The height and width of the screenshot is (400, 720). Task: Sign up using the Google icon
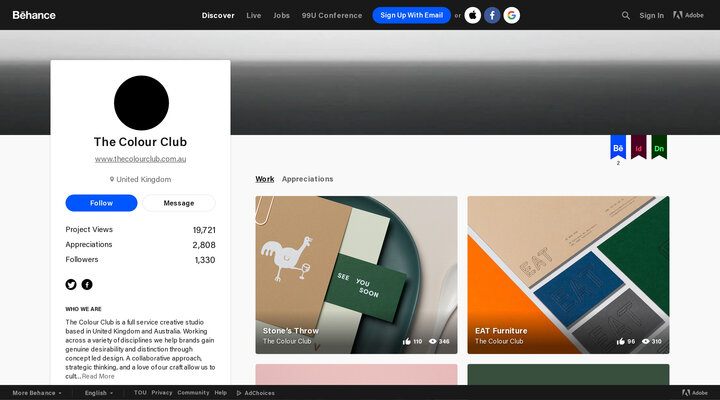(x=512, y=15)
